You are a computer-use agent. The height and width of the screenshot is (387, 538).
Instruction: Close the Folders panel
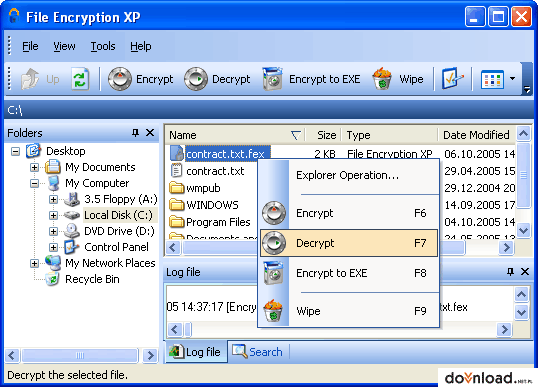pyautogui.click(x=150, y=132)
